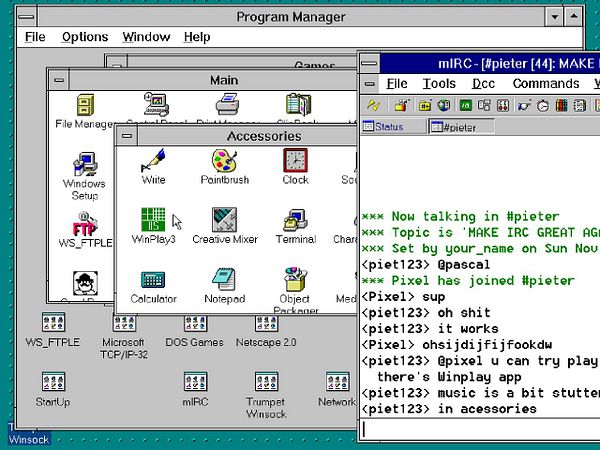Open mIRC Options hammer toolbar icon
Image resolution: width=600 pixels, height=450 pixels.
pyautogui.click(x=401, y=105)
